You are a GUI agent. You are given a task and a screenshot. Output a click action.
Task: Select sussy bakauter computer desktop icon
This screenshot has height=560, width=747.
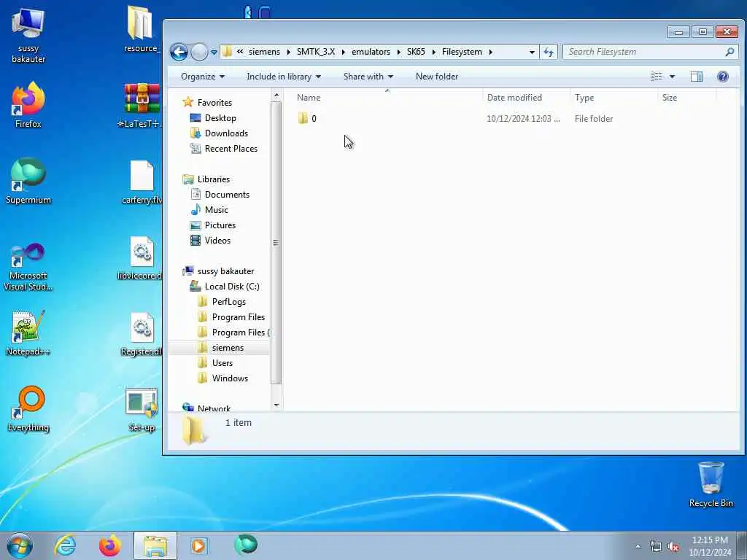[28, 36]
